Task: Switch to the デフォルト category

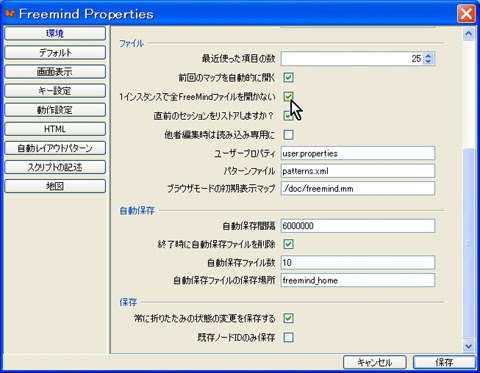Action: point(55,52)
